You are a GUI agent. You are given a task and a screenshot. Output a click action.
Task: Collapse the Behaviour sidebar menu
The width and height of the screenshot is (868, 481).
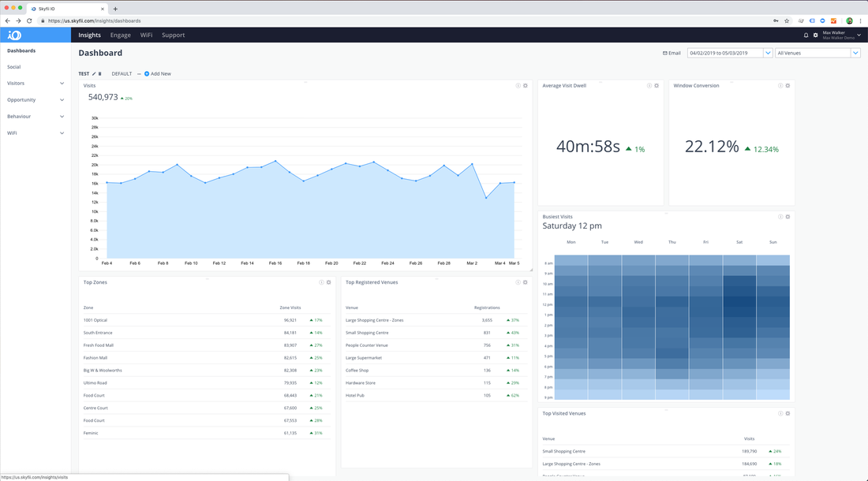coord(33,116)
